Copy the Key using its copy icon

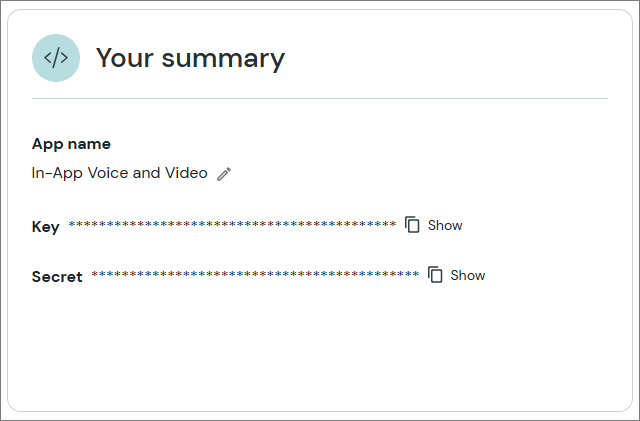[x=413, y=225]
